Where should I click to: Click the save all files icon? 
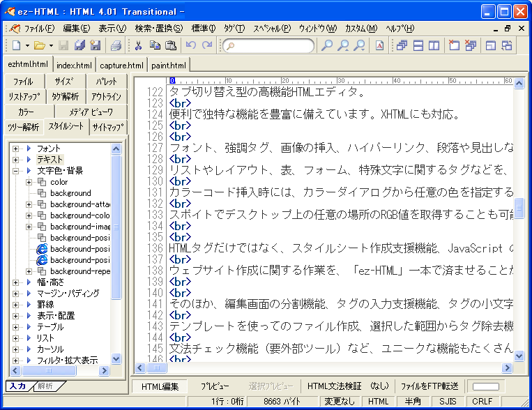(79, 45)
